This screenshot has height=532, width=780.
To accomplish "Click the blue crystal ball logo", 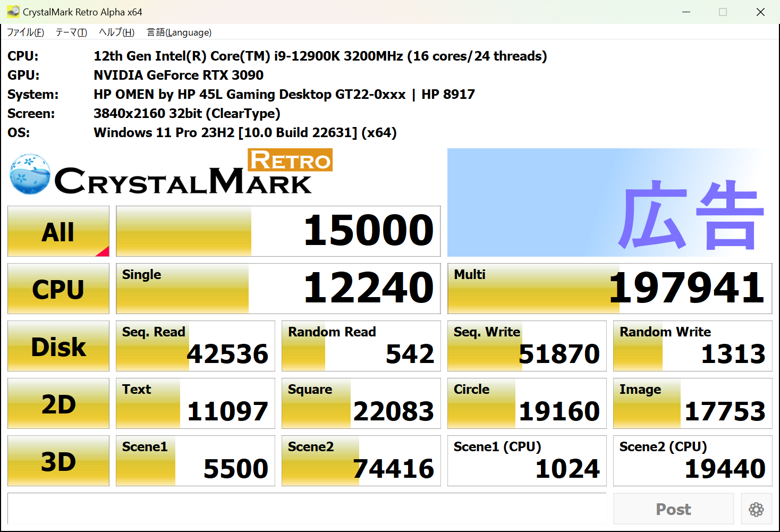I will [30, 174].
